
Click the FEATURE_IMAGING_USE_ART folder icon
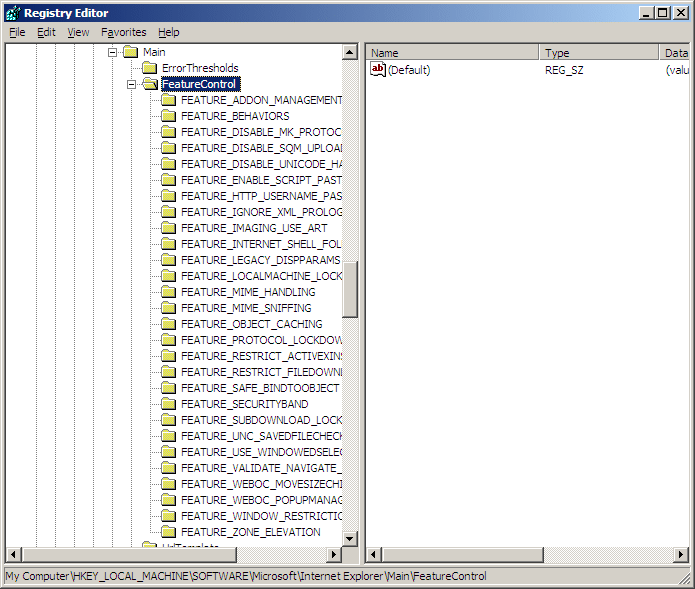169,228
